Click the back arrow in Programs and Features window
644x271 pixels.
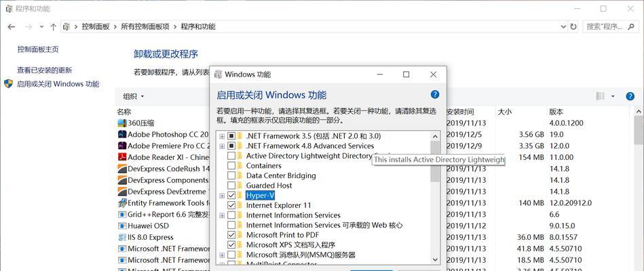11,26
